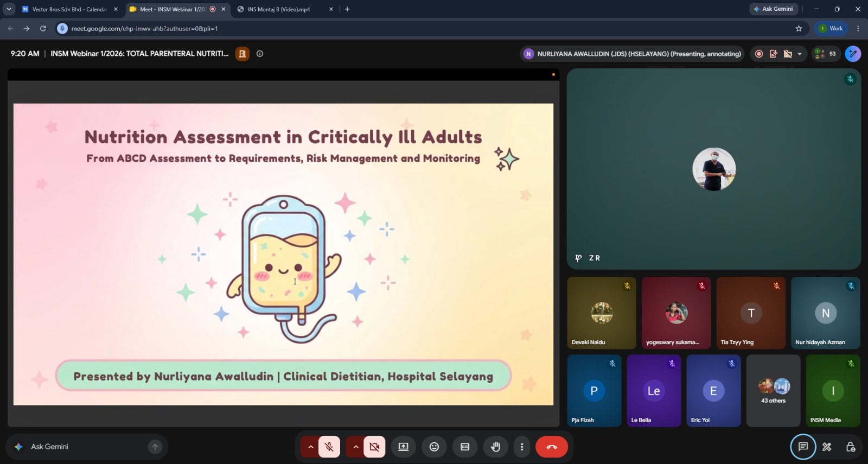The height and width of the screenshot is (464, 868).
Task: Turn on the camera in the call controls
Action: 374,447
